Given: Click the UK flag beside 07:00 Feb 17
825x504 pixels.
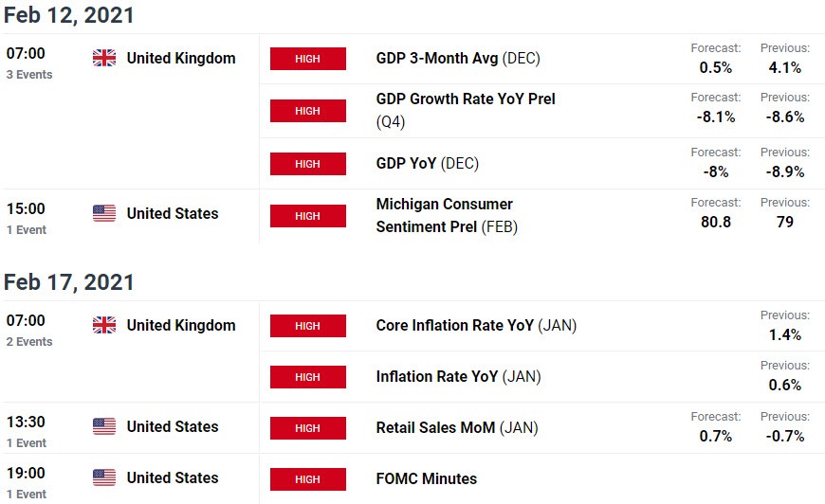Looking at the screenshot, I should 104,325.
